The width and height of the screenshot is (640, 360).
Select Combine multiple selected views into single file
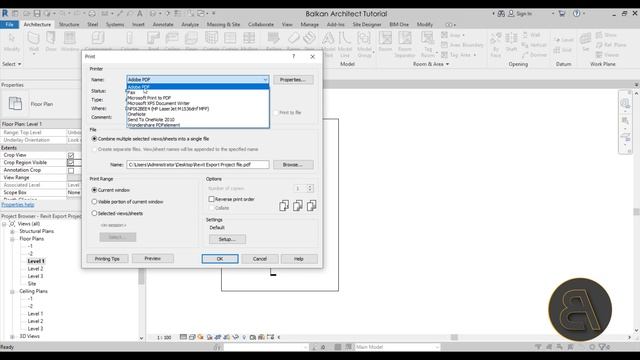tap(94, 139)
